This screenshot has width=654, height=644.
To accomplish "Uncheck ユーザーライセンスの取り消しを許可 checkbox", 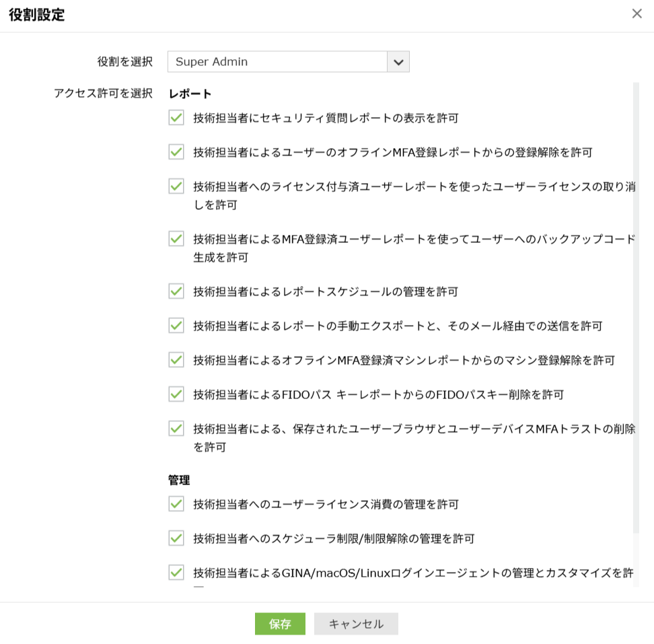I will (x=176, y=186).
